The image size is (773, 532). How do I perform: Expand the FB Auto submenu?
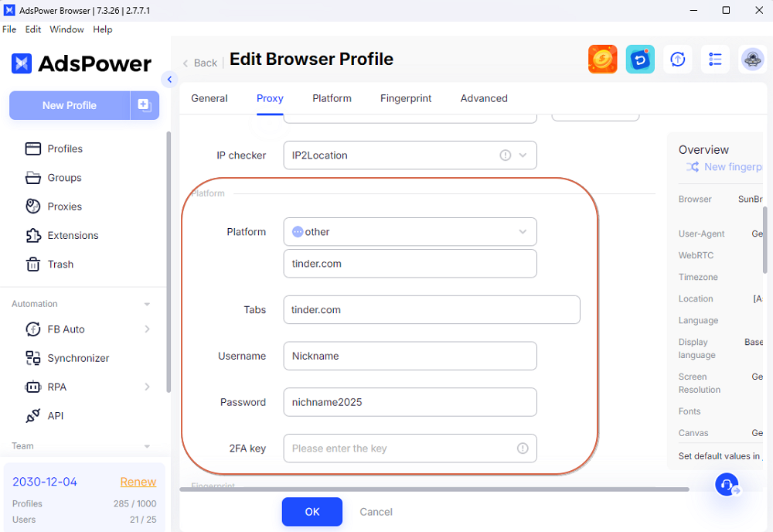pyautogui.click(x=147, y=329)
